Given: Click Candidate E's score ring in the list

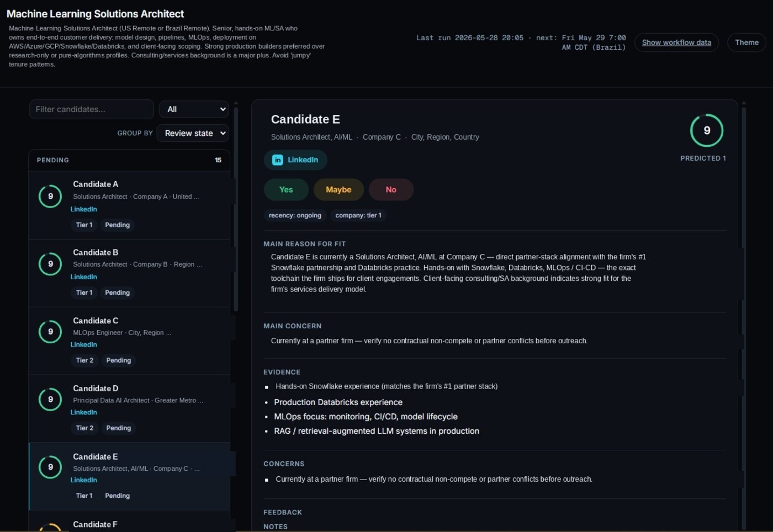Looking at the screenshot, I should 50,467.
